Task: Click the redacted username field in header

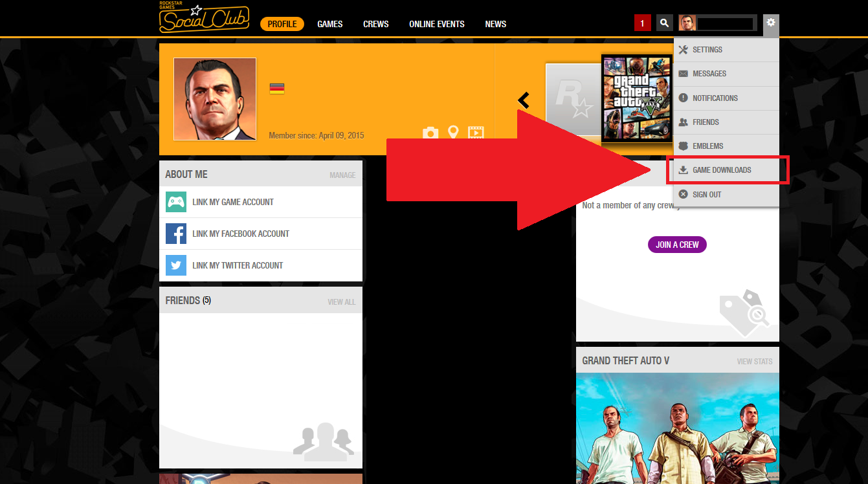Action: [x=726, y=23]
